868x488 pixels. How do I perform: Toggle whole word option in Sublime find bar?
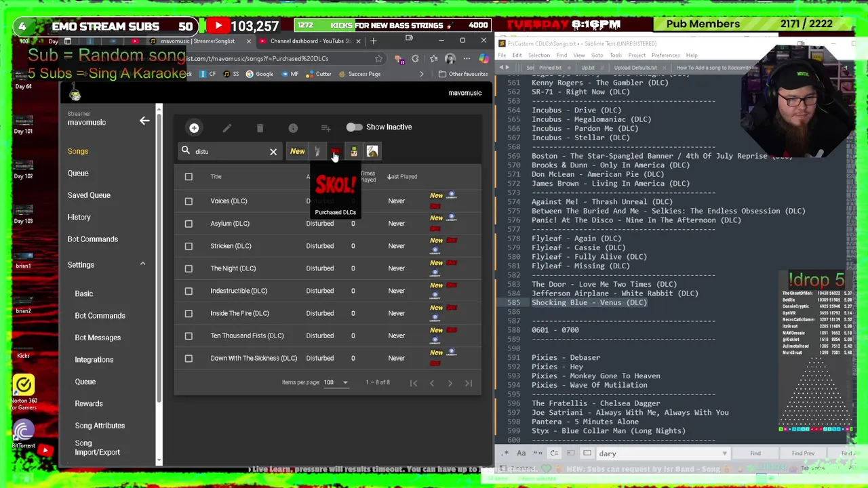pos(538,453)
